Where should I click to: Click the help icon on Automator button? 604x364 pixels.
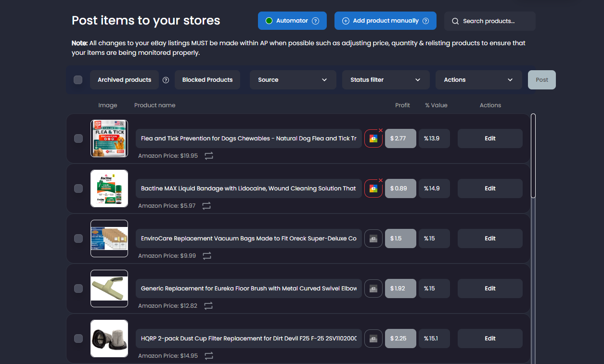[x=316, y=21]
